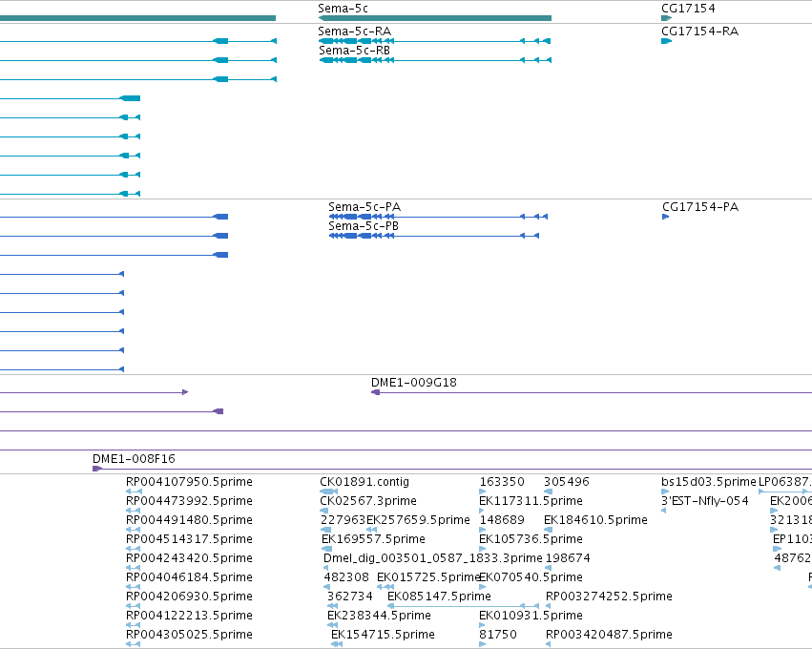Click the 198674 EST label
Screen dimensions: 812x649
pyautogui.click(x=568, y=557)
